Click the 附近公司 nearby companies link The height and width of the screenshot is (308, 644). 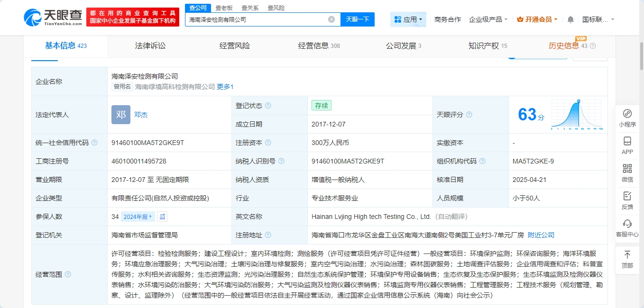coord(541,235)
